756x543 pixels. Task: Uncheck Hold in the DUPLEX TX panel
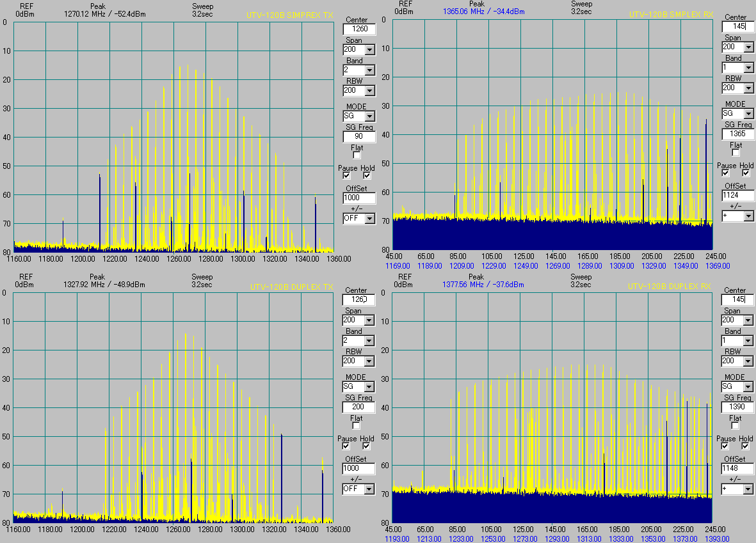[367, 446]
